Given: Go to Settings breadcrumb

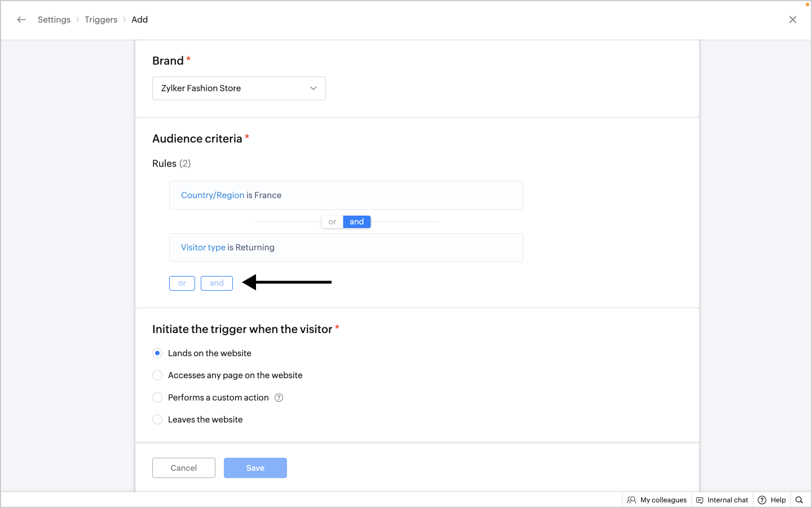Looking at the screenshot, I should [x=54, y=20].
